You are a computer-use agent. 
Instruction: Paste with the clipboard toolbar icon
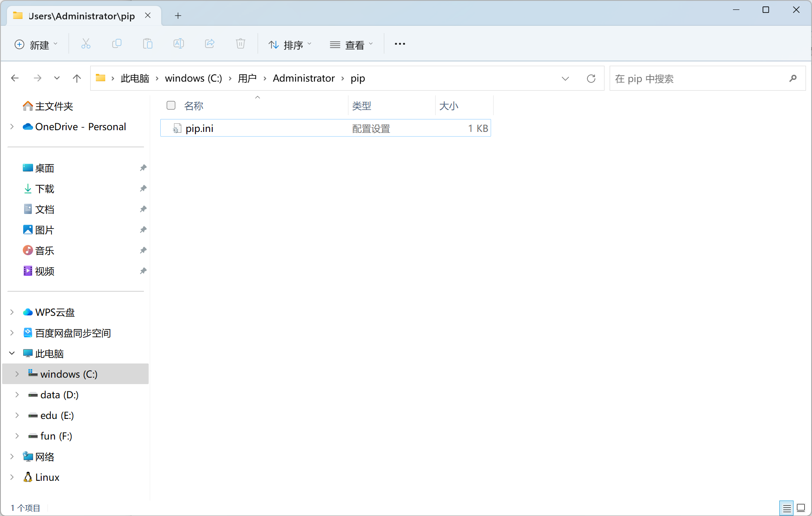(x=147, y=44)
